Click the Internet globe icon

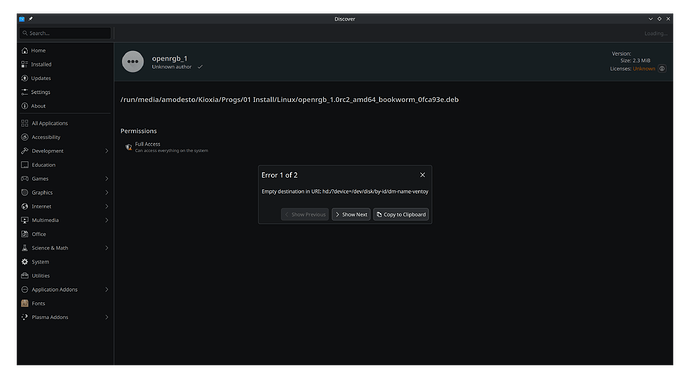pos(25,206)
